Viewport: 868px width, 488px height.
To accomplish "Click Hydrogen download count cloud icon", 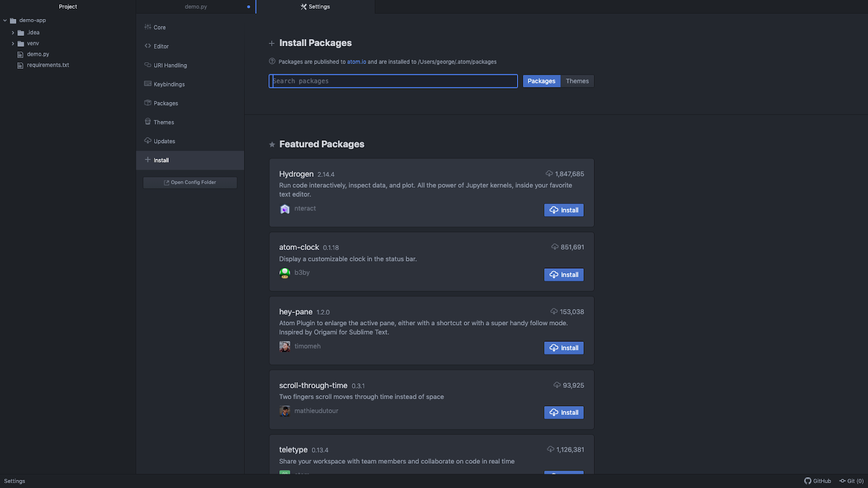I will (549, 174).
